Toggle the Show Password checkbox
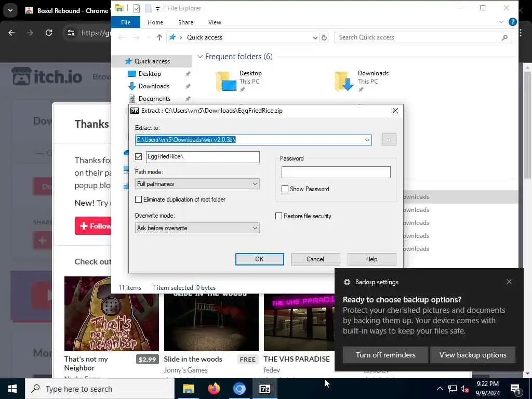Image resolution: width=532 pixels, height=399 pixels. [x=285, y=189]
